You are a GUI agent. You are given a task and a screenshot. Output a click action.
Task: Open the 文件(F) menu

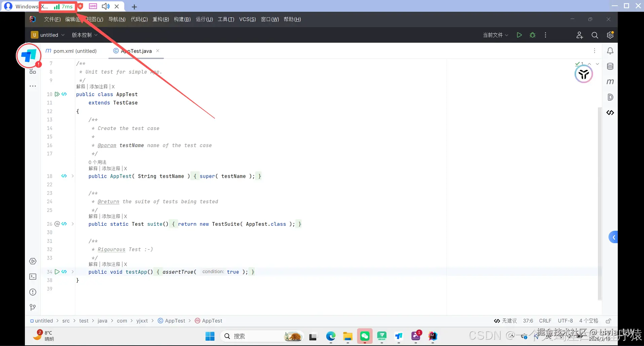click(x=52, y=19)
